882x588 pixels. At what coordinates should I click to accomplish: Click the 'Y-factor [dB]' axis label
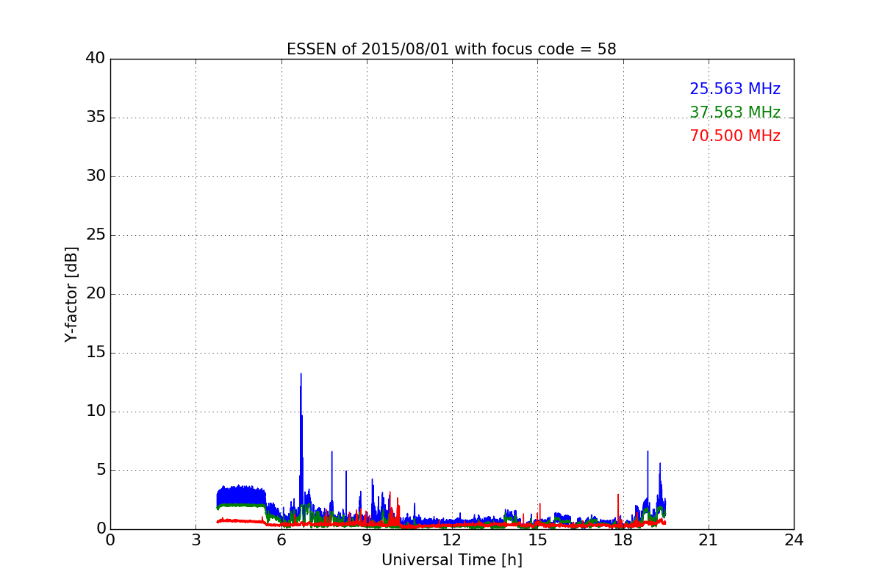coord(71,294)
